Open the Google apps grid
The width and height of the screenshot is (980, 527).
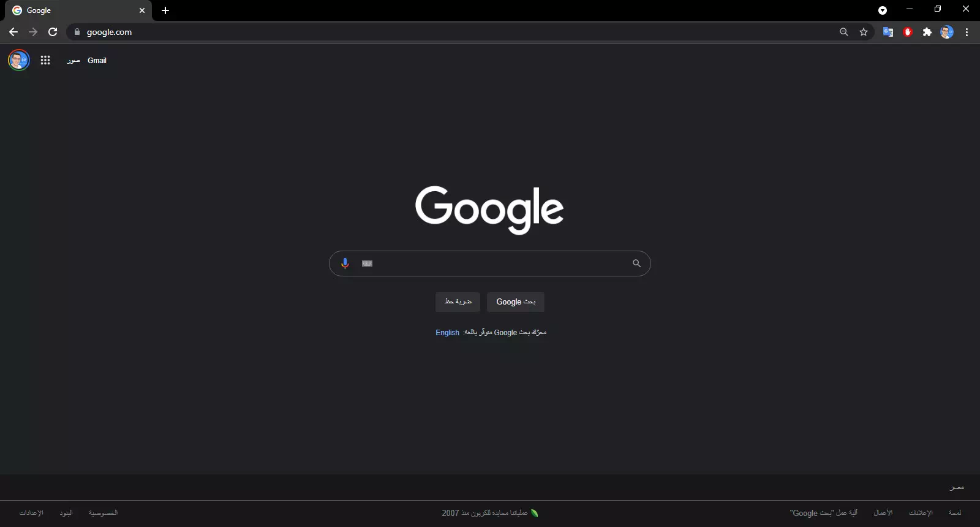point(45,60)
